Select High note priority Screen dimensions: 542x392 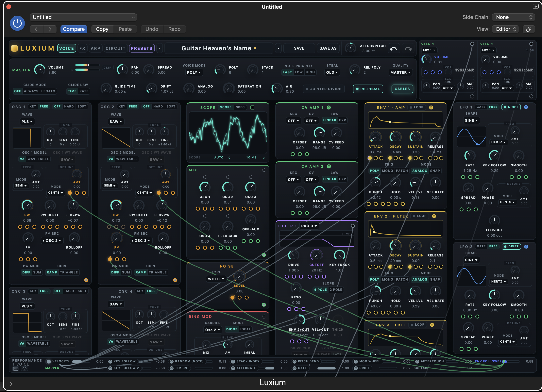coord(310,72)
